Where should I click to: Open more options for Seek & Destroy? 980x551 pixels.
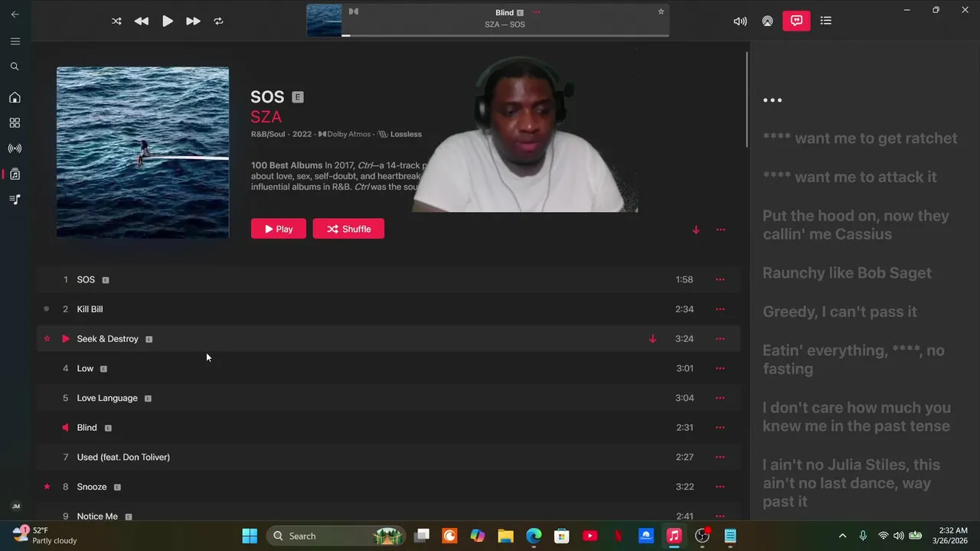[720, 339]
